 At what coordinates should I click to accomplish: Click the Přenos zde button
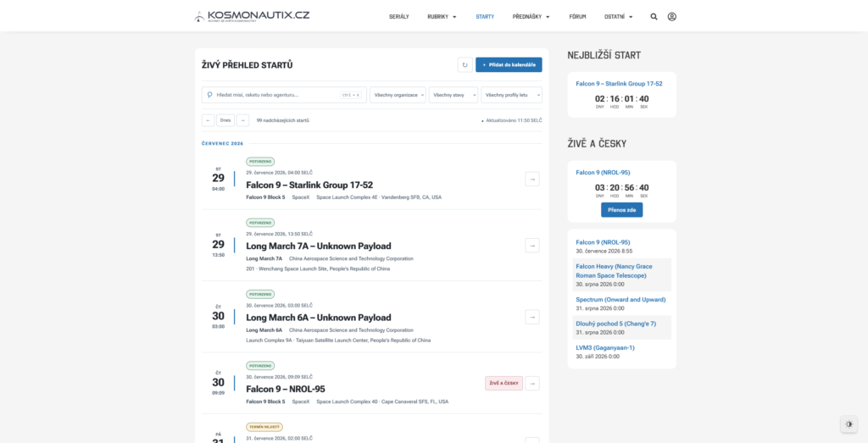click(x=621, y=210)
